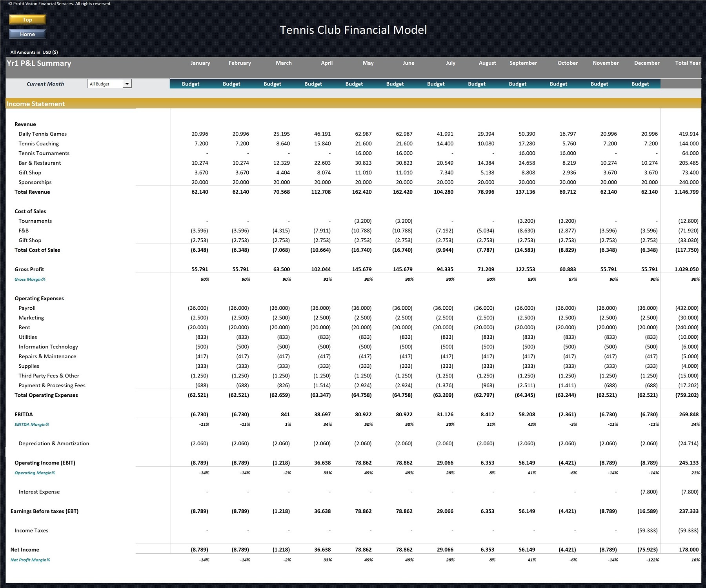Select the Total Operating Expenses label
This screenshot has width=706, height=588.
tap(46, 395)
